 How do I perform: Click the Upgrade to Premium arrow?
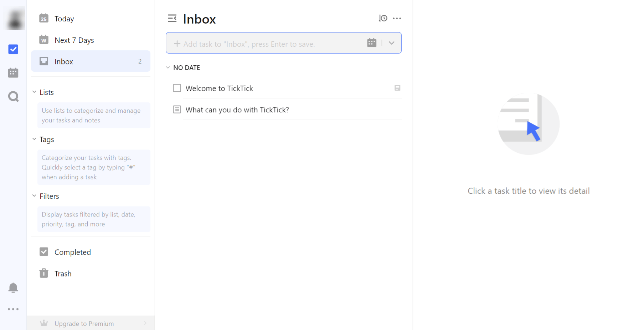pos(145,323)
